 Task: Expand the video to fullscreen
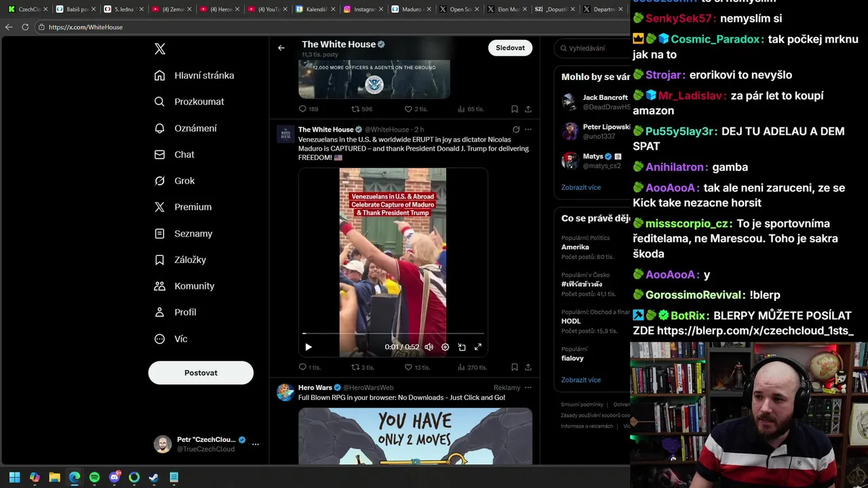point(478,347)
